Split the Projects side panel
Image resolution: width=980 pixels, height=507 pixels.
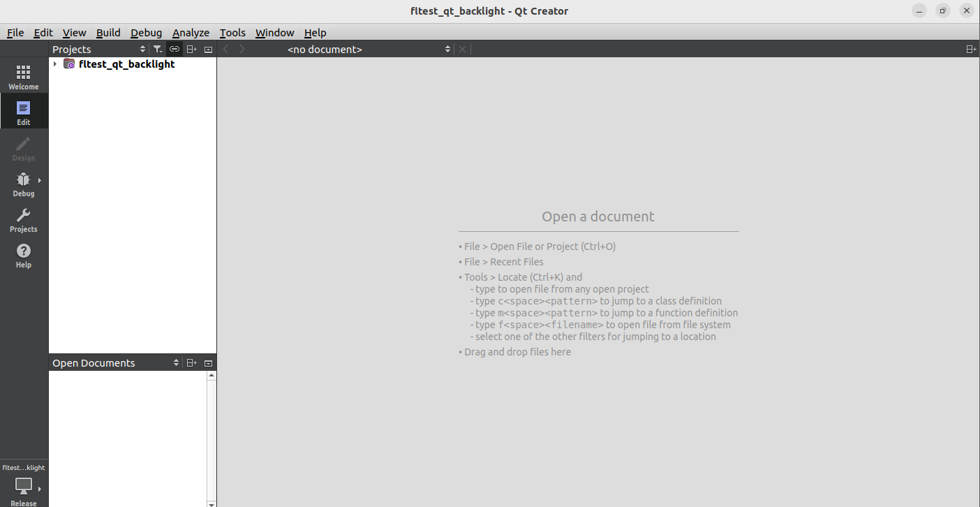click(x=191, y=50)
